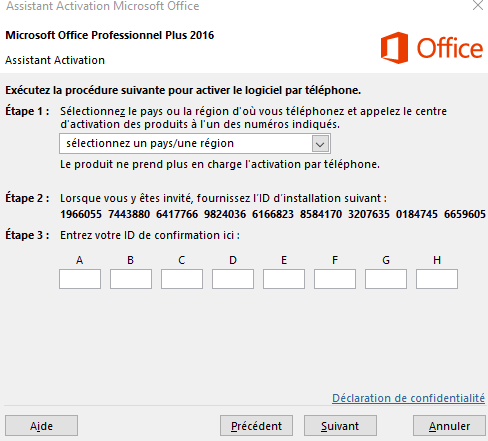Focus confirmation ID field C

coord(182,279)
